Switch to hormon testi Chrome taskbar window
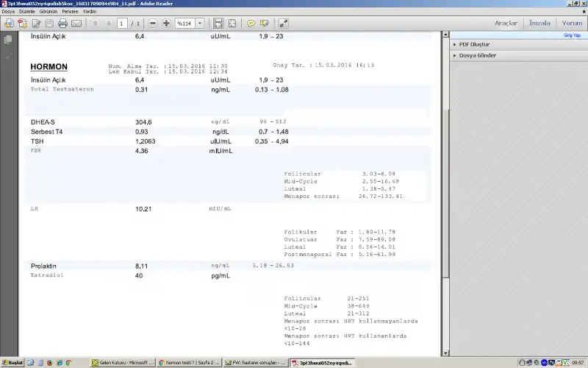 pos(190,363)
